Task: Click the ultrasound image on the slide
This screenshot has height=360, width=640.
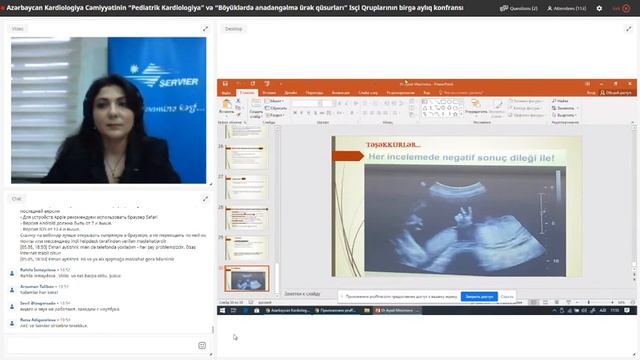Action: (465, 221)
